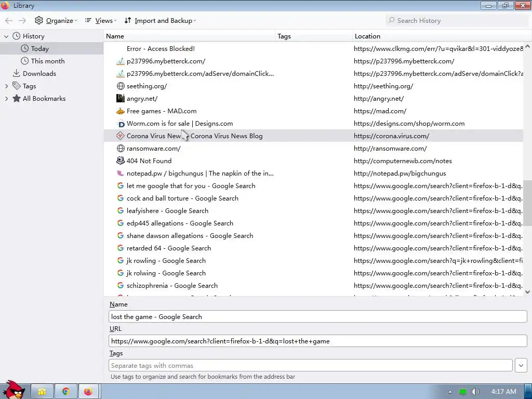This screenshot has width=532, height=399.
Task: Click the Tags field 'Separate tags with commas'
Action: [311, 365]
